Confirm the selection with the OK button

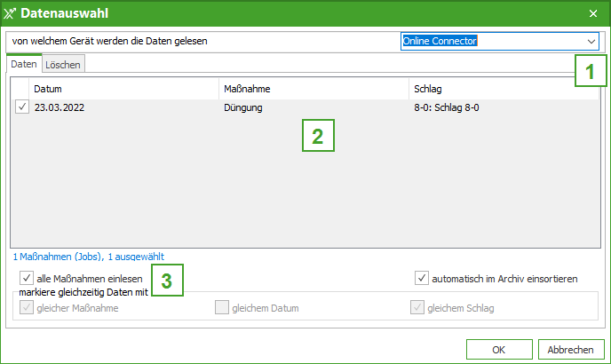[498, 349]
